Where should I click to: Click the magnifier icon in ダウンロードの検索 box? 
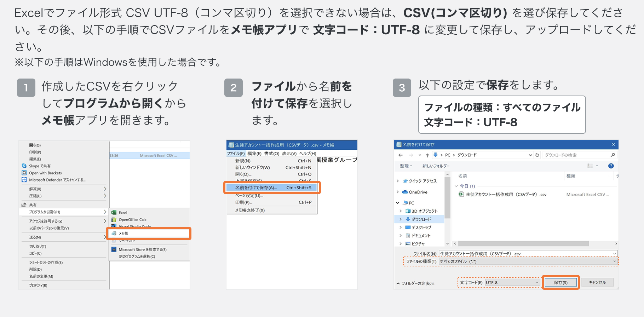click(613, 155)
